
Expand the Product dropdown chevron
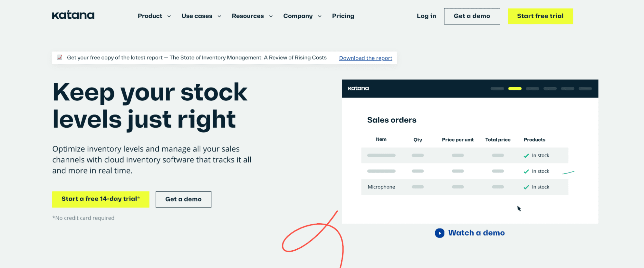(x=169, y=16)
